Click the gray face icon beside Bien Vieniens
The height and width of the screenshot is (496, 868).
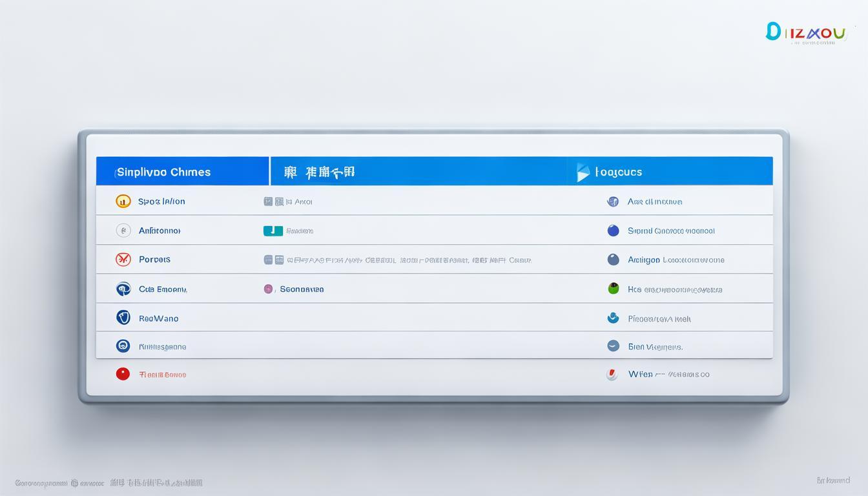pyautogui.click(x=612, y=346)
